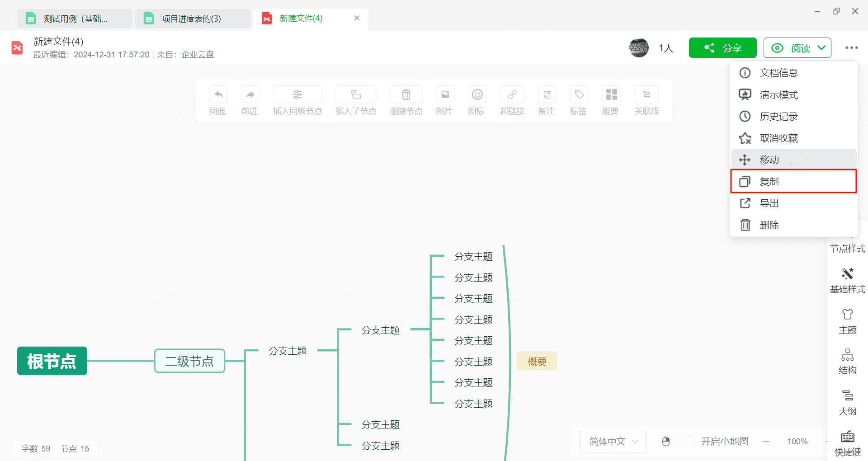Click the zoom out minus button

click(x=766, y=442)
